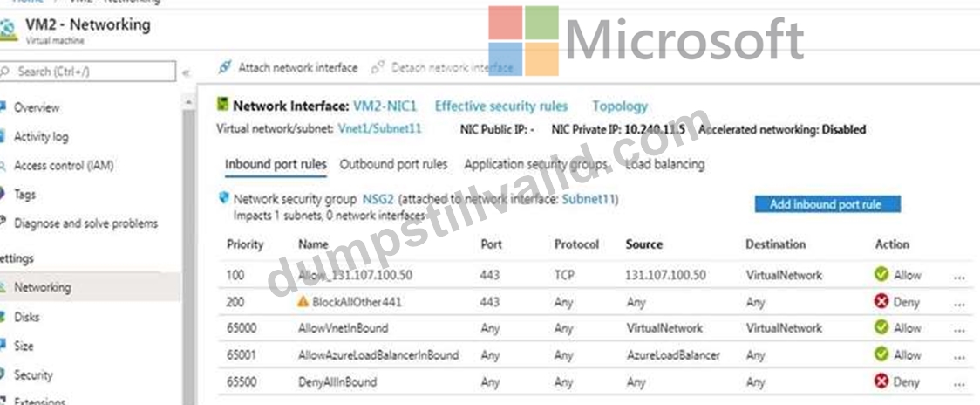Click the Detach network interface icon
This screenshot has height=405, width=980.
[378, 67]
